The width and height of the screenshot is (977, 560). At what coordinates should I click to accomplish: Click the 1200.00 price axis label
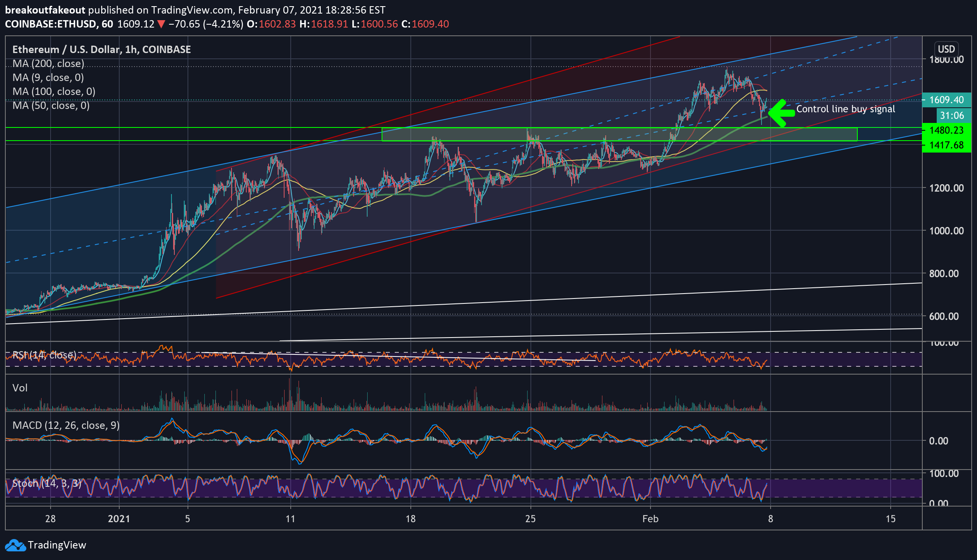point(947,188)
